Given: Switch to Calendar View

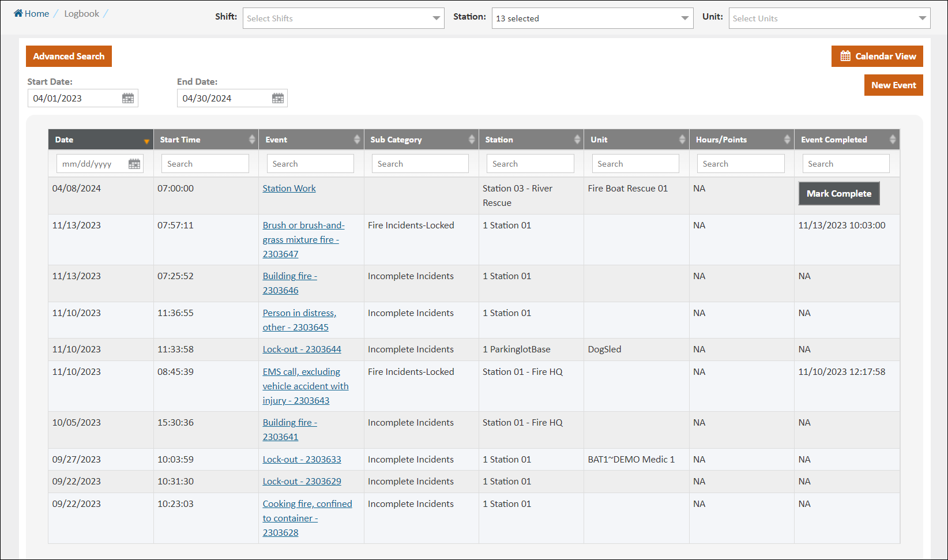Looking at the screenshot, I should point(877,57).
